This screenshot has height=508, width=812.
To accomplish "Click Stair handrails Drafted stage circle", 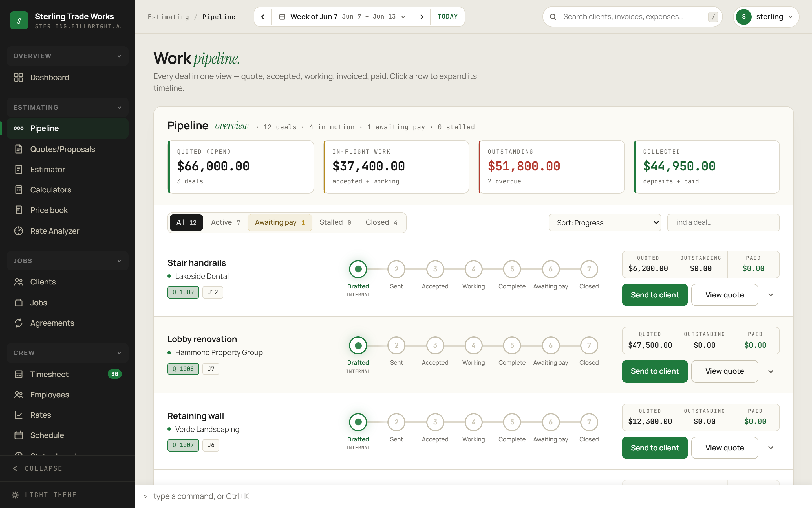I will pos(358,269).
